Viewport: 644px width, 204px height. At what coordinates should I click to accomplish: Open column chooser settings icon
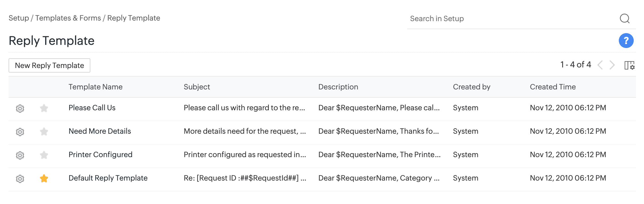(x=629, y=65)
